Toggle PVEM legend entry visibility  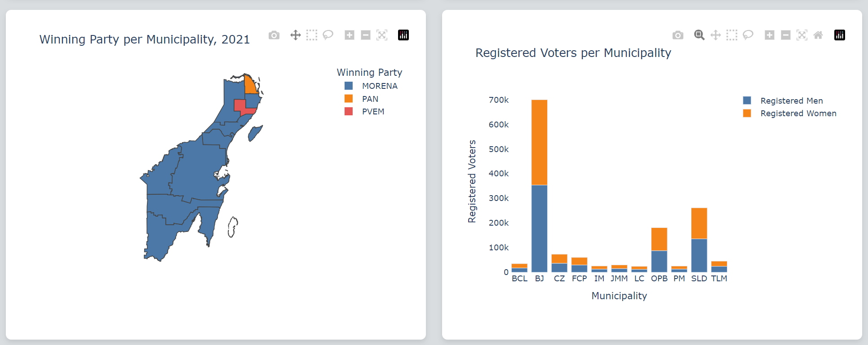click(364, 111)
